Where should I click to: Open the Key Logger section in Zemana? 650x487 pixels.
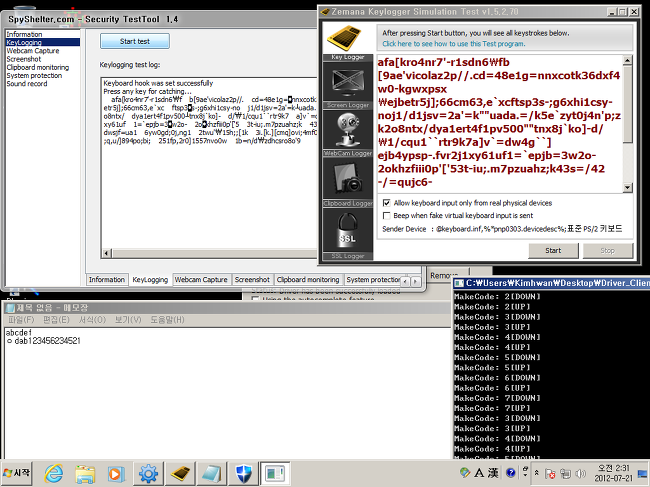tap(347, 41)
